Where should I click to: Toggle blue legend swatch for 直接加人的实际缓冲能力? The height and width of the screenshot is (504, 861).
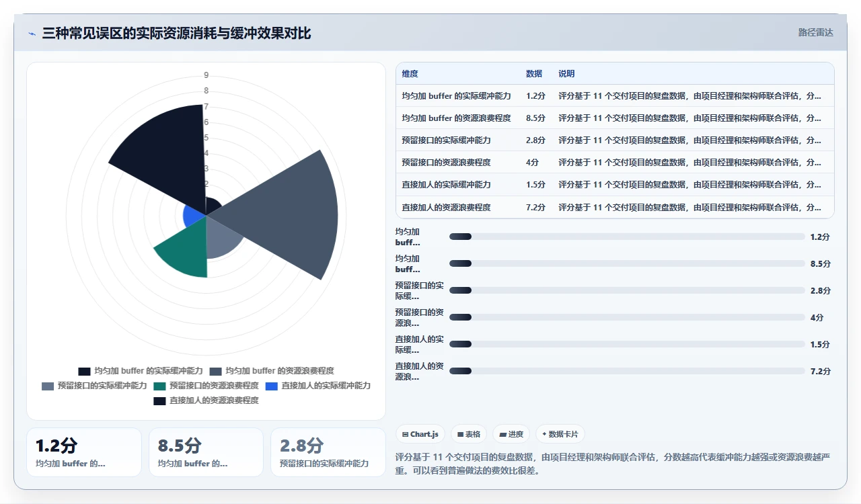pyautogui.click(x=272, y=386)
